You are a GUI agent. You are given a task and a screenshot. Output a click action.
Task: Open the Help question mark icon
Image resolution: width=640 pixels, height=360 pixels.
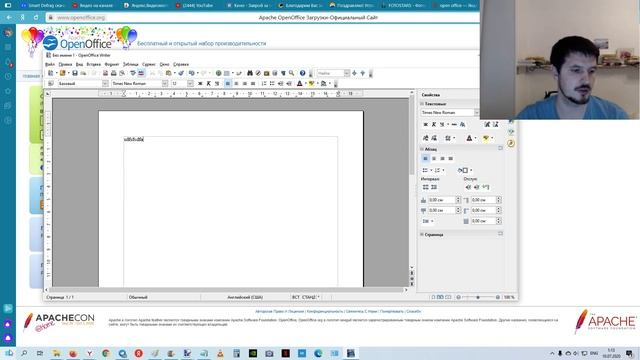point(302,73)
